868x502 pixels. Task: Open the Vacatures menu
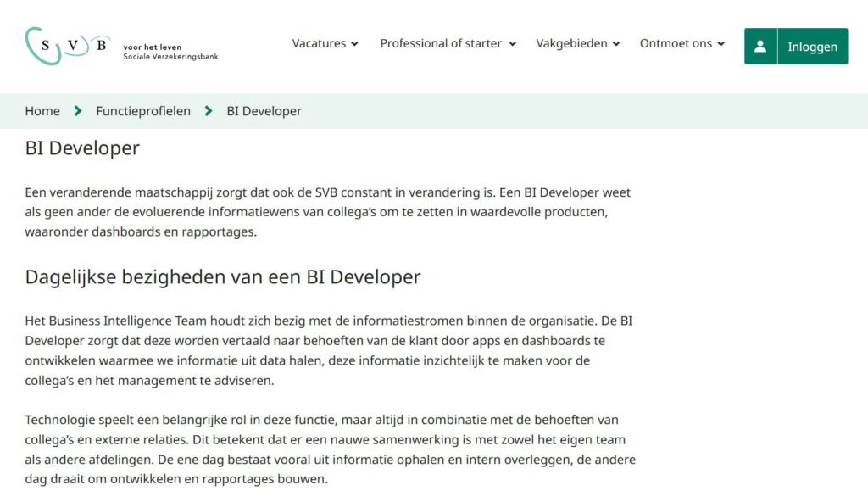319,43
